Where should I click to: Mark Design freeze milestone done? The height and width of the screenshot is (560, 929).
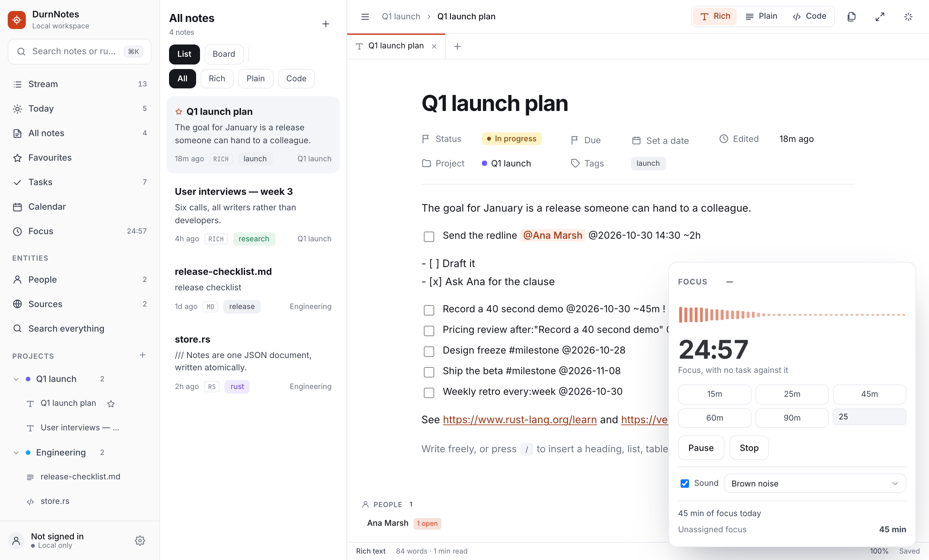click(x=429, y=352)
